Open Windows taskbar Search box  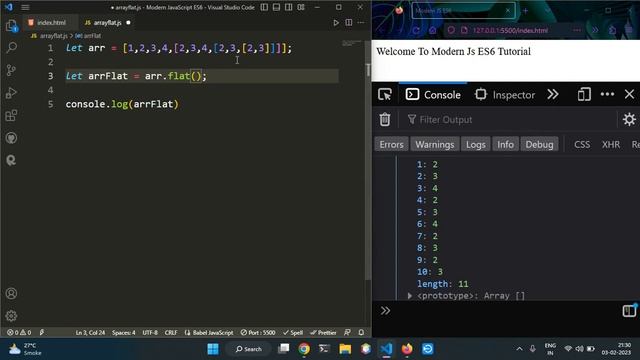249,349
